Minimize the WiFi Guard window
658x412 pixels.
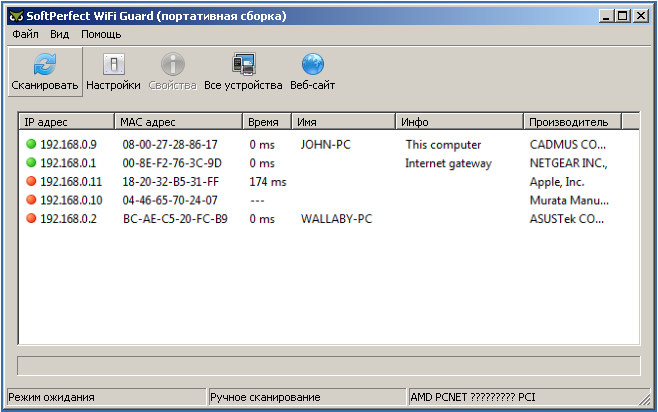click(x=606, y=16)
